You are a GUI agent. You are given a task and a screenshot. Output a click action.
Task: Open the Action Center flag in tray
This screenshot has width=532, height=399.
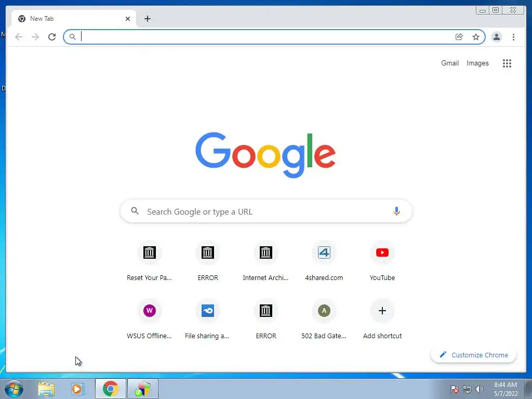[455, 389]
